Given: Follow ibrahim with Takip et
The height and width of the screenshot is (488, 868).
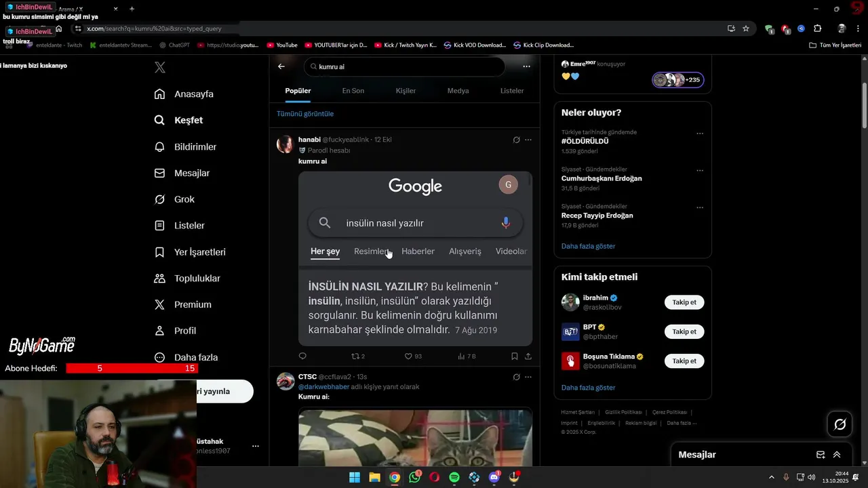Looking at the screenshot, I should click(684, 302).
